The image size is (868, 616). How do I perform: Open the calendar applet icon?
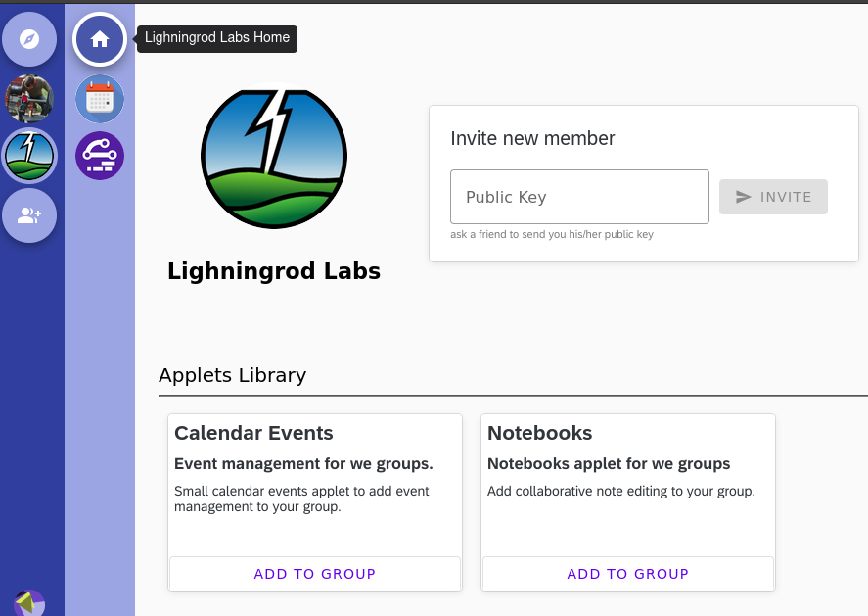(x=100, y=99)
